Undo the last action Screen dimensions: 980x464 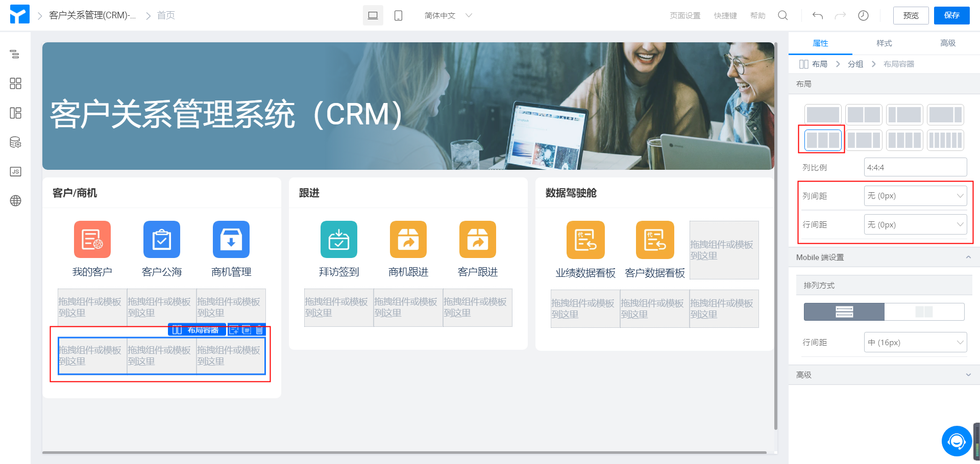(x=818, y=15)
